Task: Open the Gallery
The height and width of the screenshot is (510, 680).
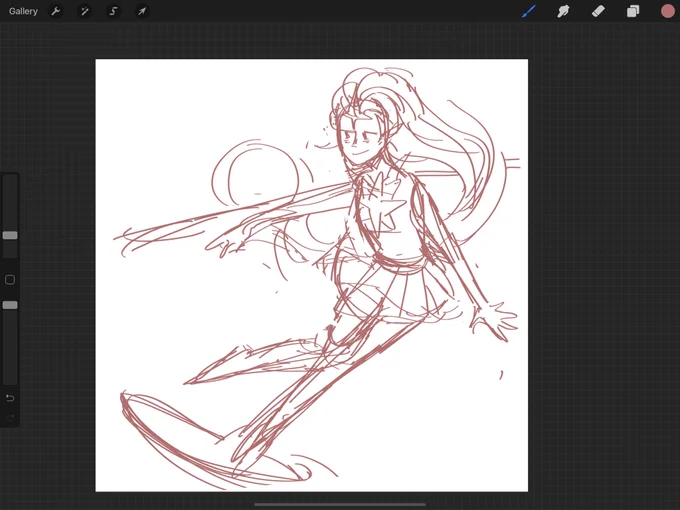Action: [23, 11]
